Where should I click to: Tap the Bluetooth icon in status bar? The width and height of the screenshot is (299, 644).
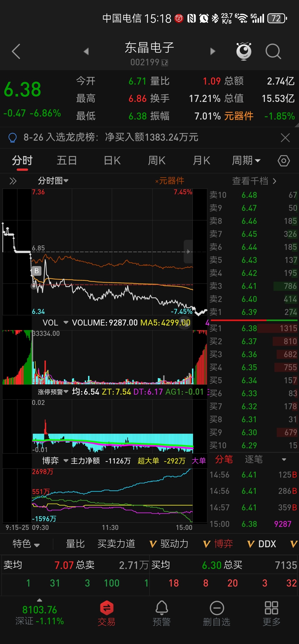pos(215,18)
